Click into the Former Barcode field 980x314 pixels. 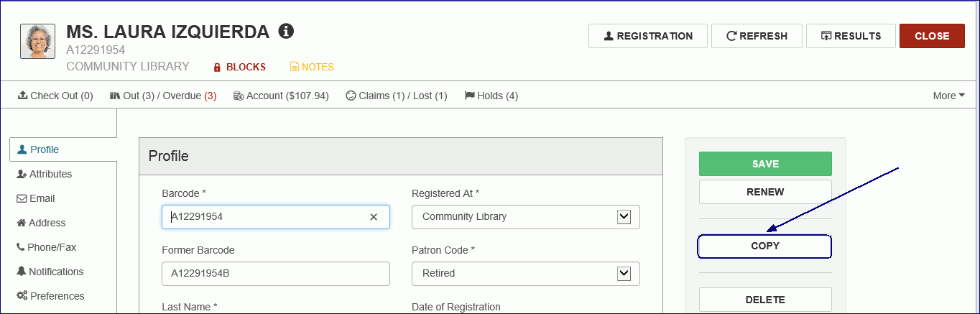[x=276, y=273]
